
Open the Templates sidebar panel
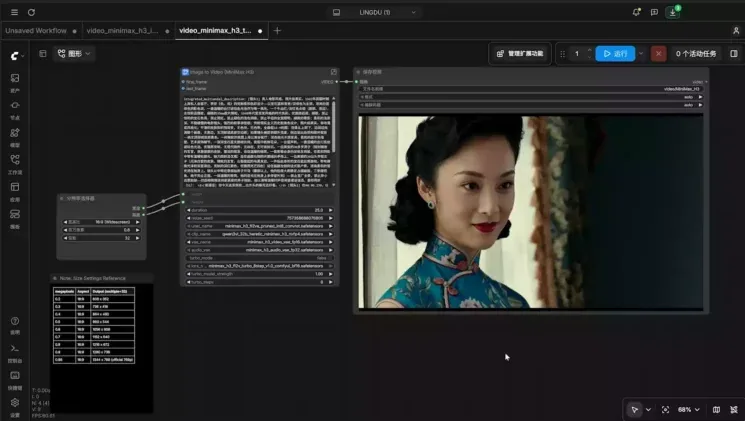pyautogui.click(x=15, y=218)
